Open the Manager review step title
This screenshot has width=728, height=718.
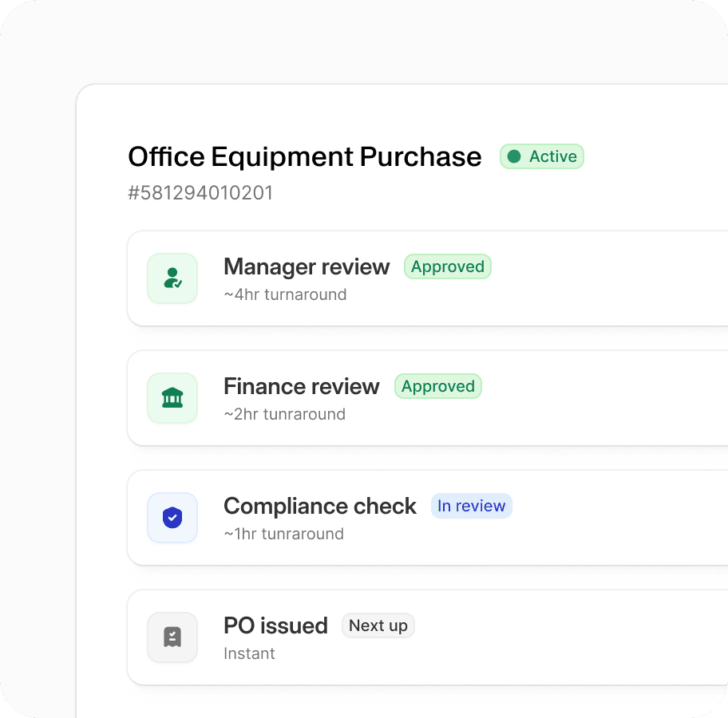click(x=307, y=266)
